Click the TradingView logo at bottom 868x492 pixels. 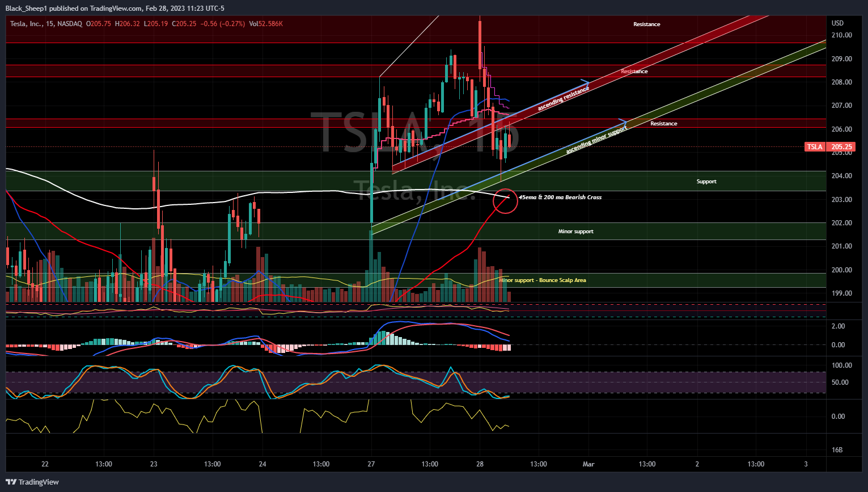pos(32,482)
